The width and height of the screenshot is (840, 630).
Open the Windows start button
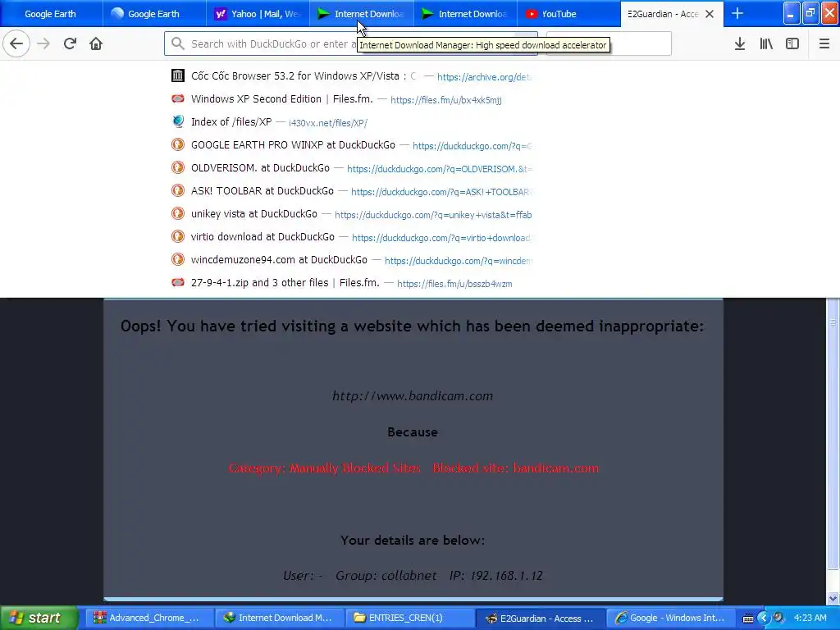click(39, 619)
